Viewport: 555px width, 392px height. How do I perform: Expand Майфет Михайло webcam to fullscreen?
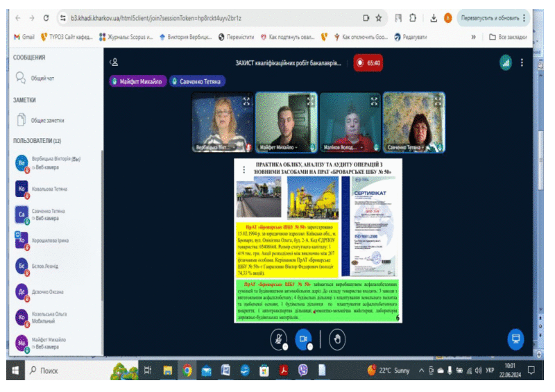pos(310,101)
